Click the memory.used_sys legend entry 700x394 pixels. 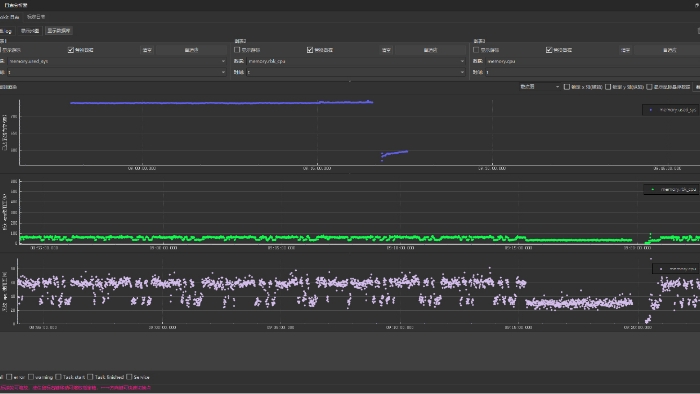[x=671, y=110]
